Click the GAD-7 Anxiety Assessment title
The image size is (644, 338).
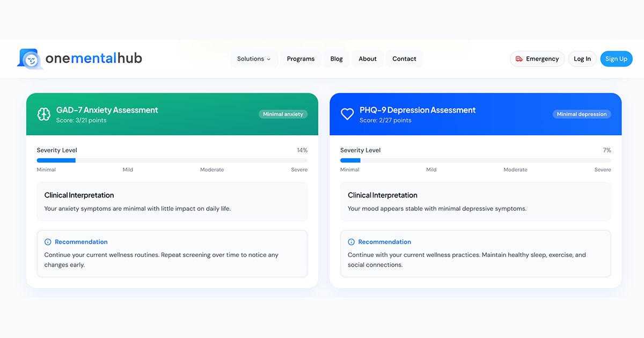tap(107, 110)
